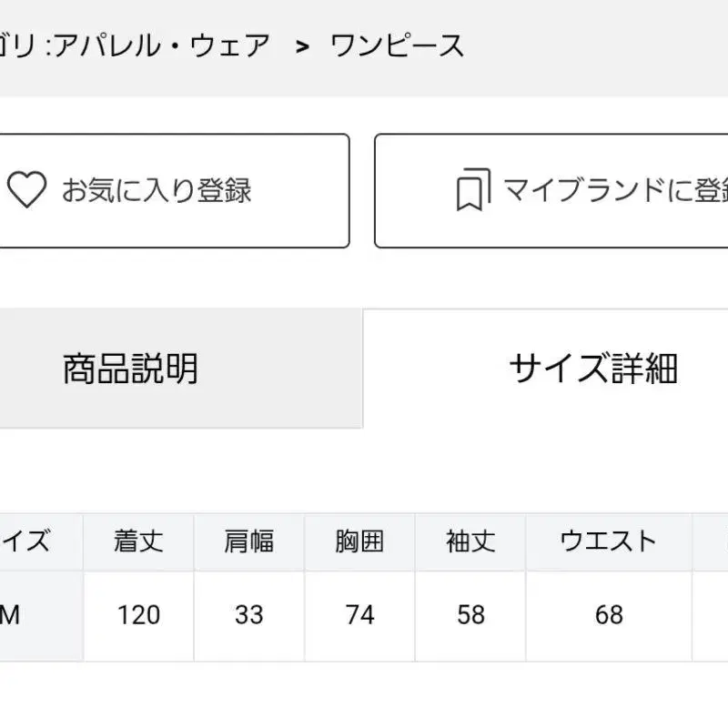Select the 着丈 column header
Screen dimensions: 728x728
[x=138, y=541]
